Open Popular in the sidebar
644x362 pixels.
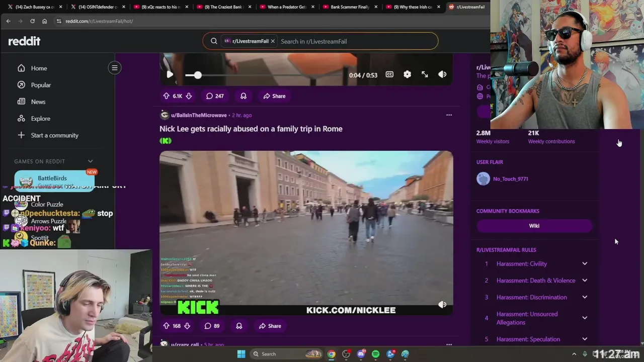click(x=41, y=85)
